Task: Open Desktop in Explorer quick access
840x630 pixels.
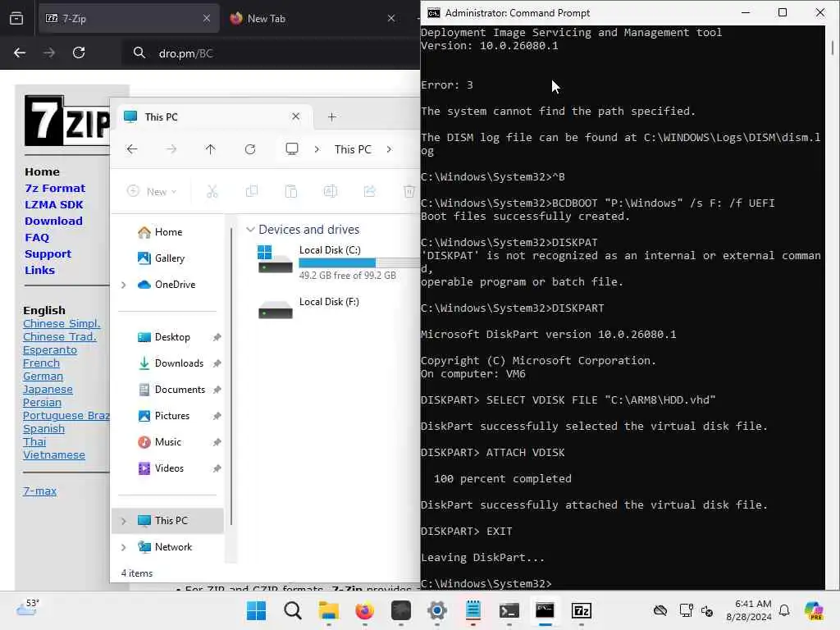Action: [172, 337]
